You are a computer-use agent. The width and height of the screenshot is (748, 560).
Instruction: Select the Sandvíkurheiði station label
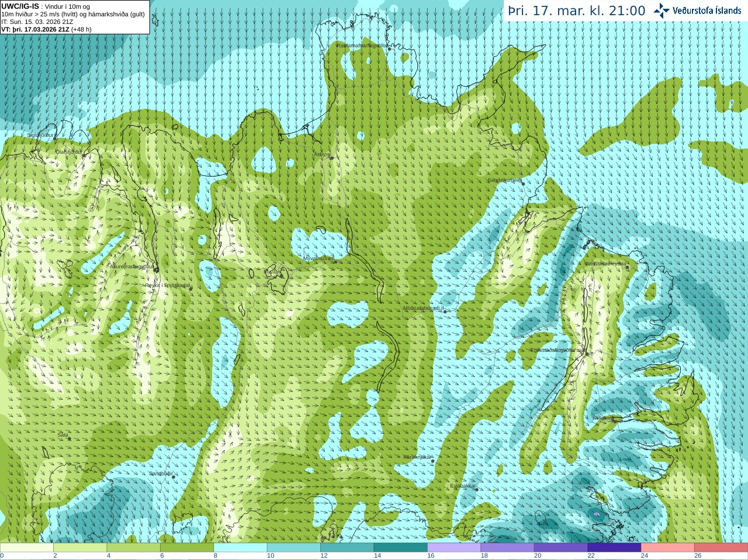504,180
